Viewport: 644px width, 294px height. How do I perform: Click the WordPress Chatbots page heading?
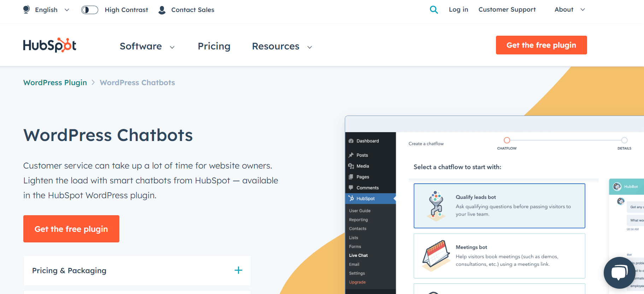tap(108, 135)
